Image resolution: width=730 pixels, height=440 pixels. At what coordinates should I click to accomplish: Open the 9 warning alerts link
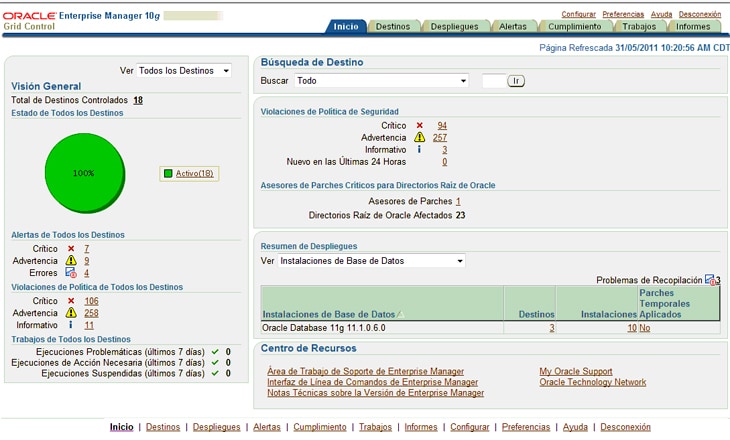pyautogui.click(x=87, y=261)
